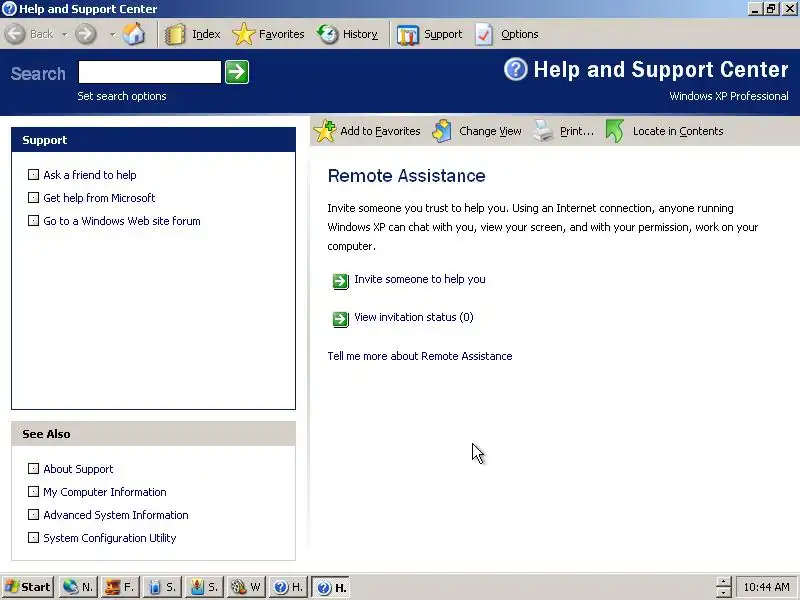The image size is (800, 600).
Task: Open Get help from Microsoft
Action: tap(99, 198)
